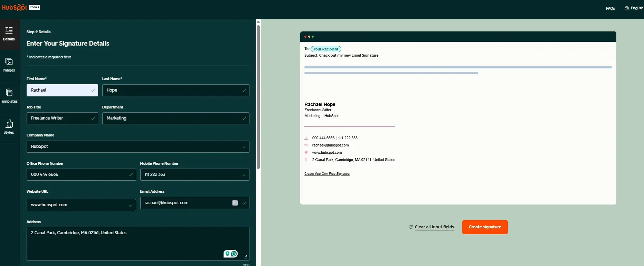Click the email subject line text
This screenshot has width=644, height=266.
pos(341,55)
